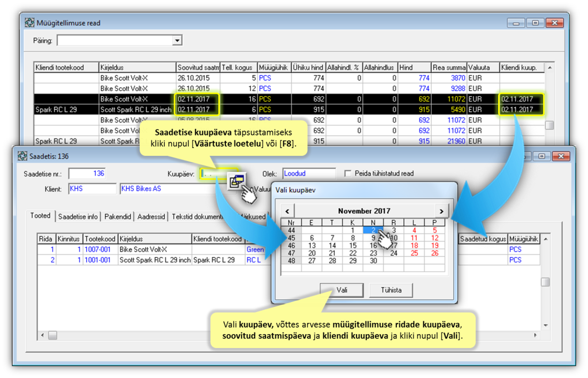Click the scroll-down arrow in the Tooted table
Screen dimensions: 588x378
(546, 325)
